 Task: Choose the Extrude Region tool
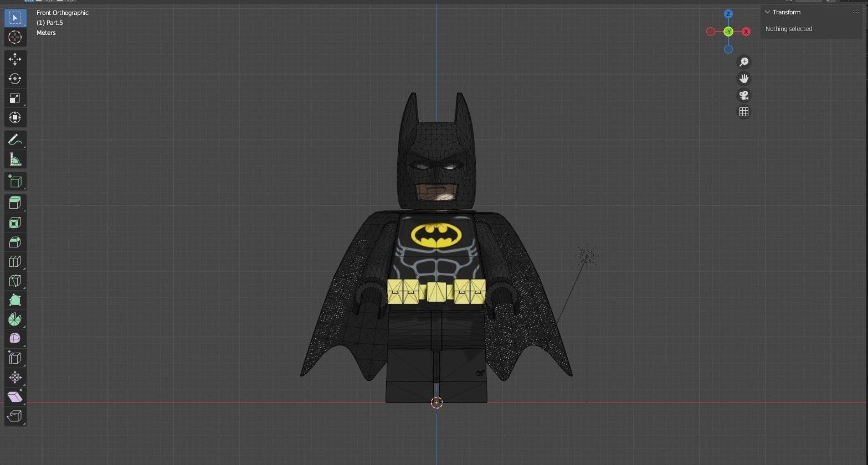tap(15, 203)
